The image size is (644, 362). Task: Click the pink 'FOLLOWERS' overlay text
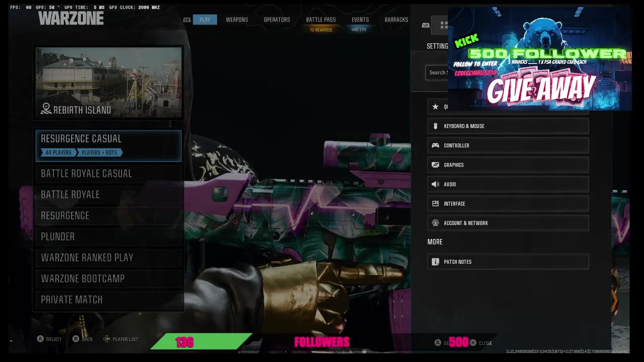[322, 342]
